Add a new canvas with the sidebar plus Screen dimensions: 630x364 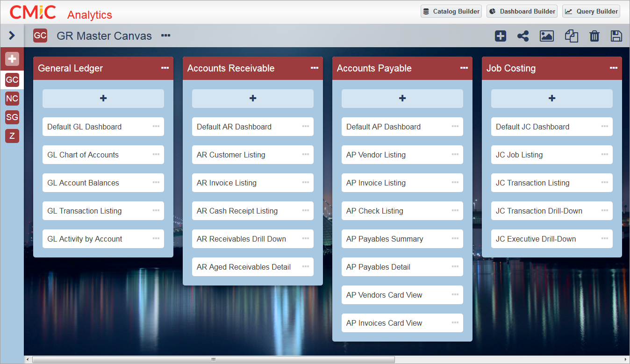click(x=12, y=59)
